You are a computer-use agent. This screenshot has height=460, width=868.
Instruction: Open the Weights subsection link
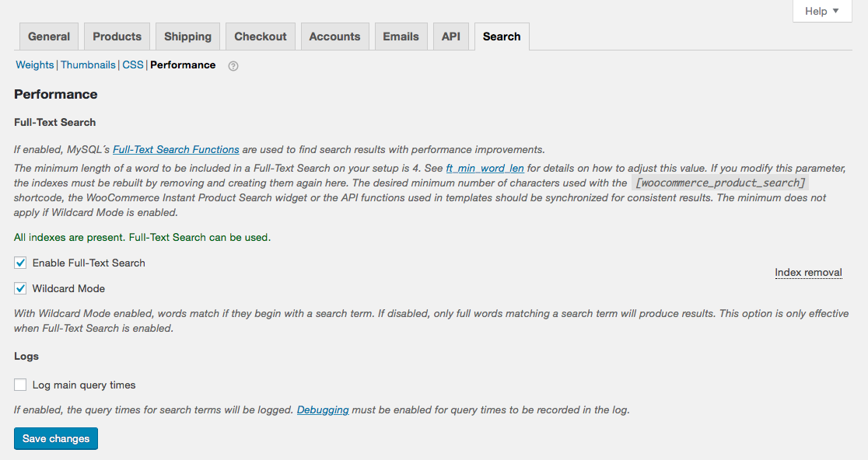pos(35,65)
